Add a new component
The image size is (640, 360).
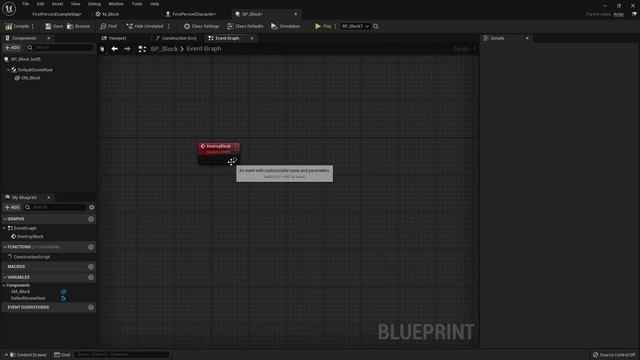12,48
